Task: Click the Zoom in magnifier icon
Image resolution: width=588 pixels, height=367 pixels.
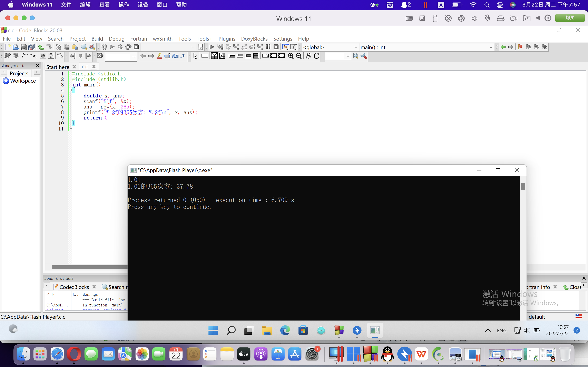Action: (x=291, y=56)
